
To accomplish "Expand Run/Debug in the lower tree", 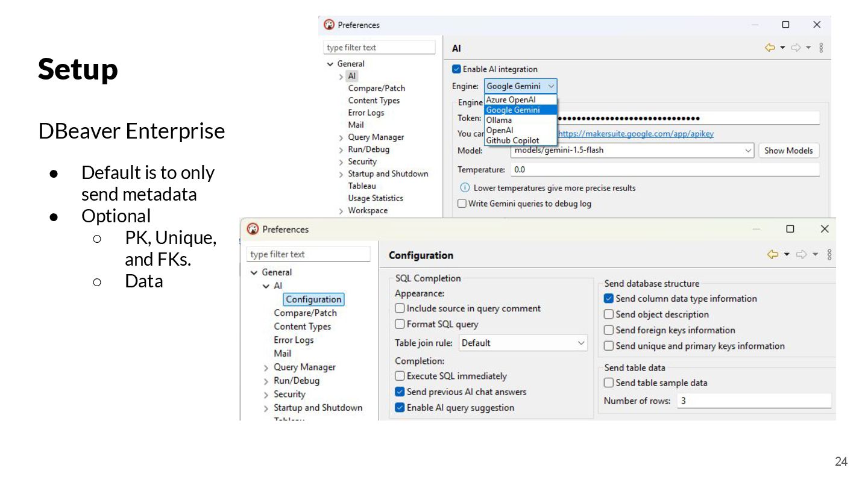I will point(266,381).
